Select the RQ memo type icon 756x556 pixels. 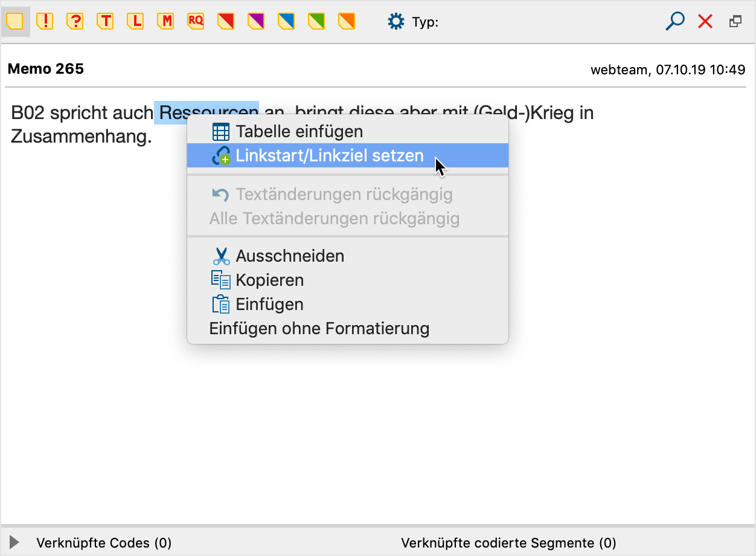(x=196, y=22)
